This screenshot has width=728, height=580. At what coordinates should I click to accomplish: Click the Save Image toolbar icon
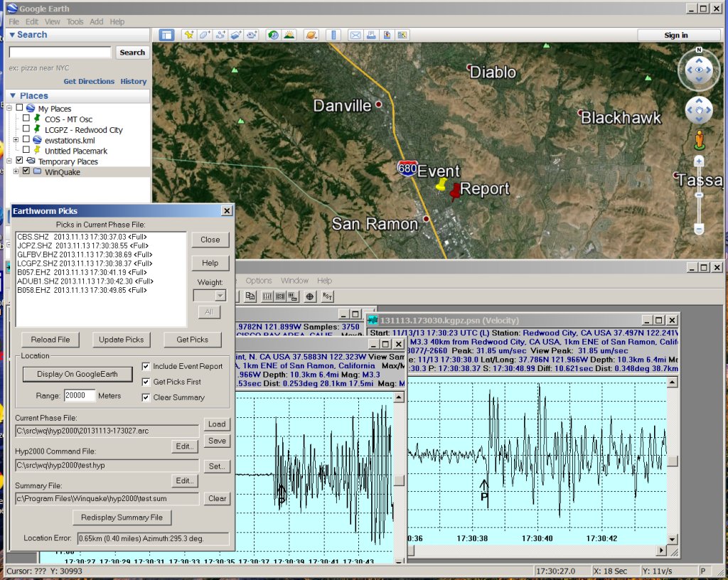[x=386, y=36]
